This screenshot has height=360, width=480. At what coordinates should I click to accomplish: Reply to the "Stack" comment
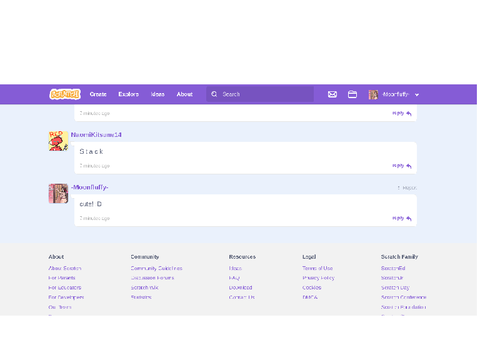tap(402, 166)
